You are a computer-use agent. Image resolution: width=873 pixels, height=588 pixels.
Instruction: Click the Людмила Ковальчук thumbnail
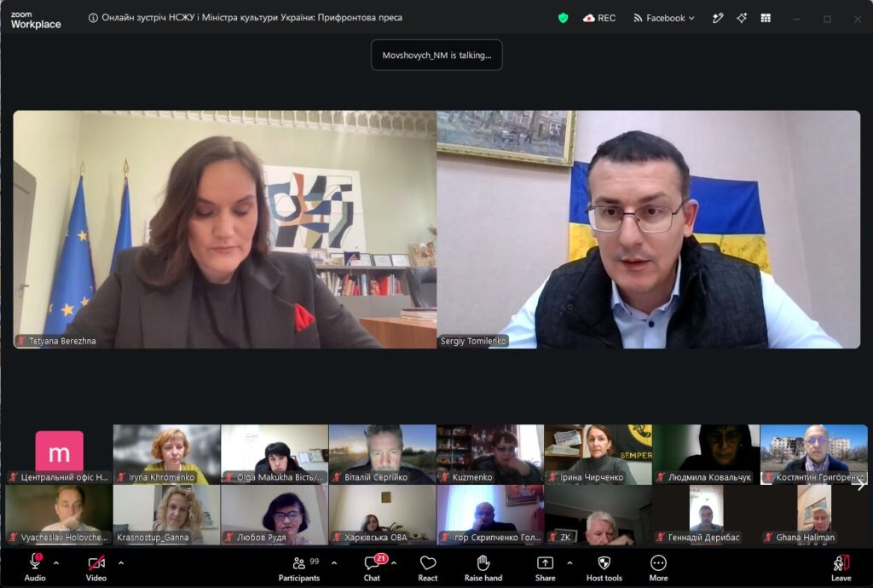[x=706, y=454]
